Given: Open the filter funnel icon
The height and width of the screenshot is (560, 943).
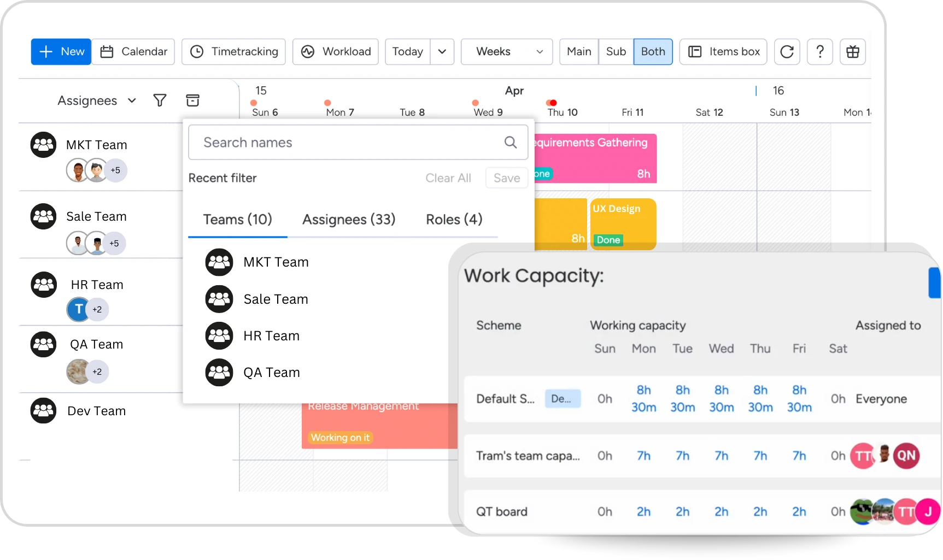Looking at the screenshot, I should pos(160,101).
